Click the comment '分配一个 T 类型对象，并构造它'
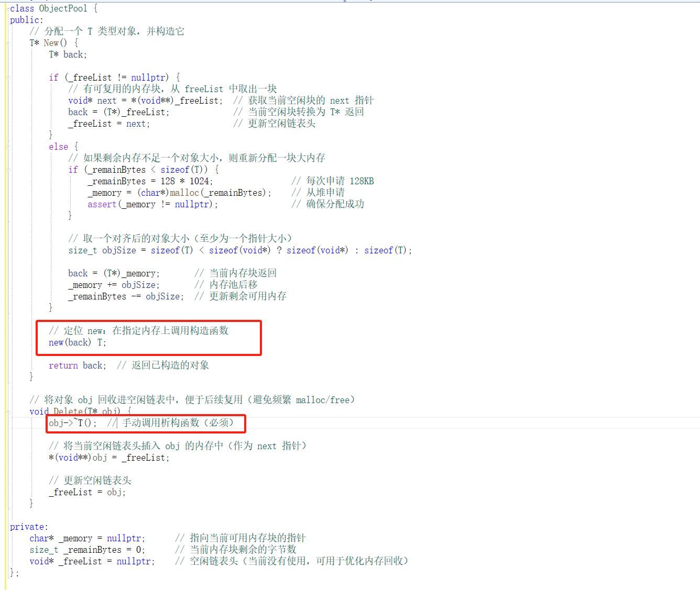The height and width of the screenshot is (590, 700). (x=107, y=31)
